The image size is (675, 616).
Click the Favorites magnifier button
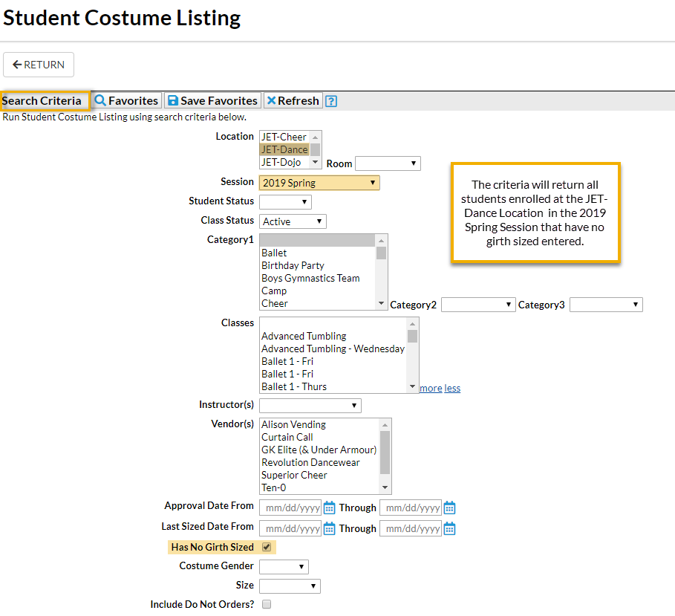tap(126, 101)
